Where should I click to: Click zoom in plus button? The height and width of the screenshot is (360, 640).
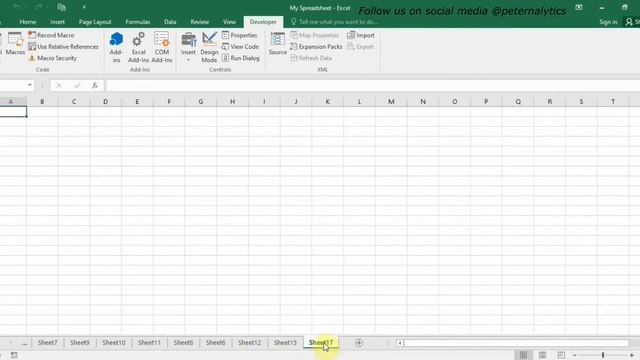(631, 355)
